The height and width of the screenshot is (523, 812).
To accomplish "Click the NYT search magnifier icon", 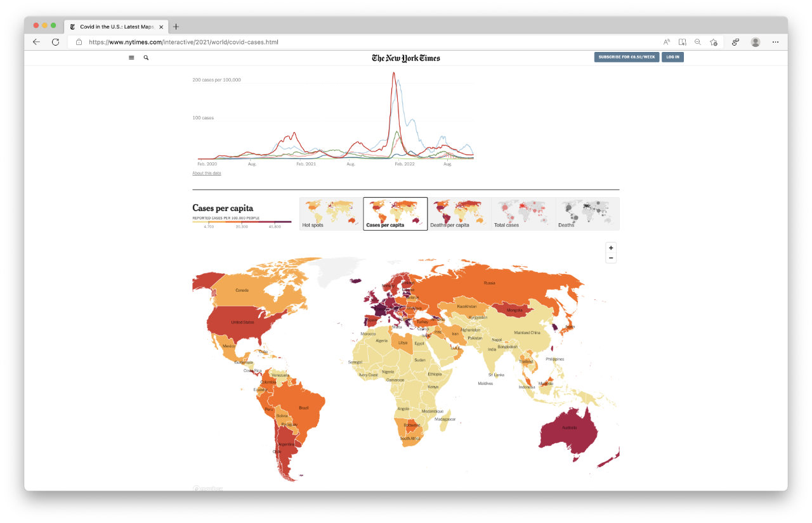I will [146, 58].
